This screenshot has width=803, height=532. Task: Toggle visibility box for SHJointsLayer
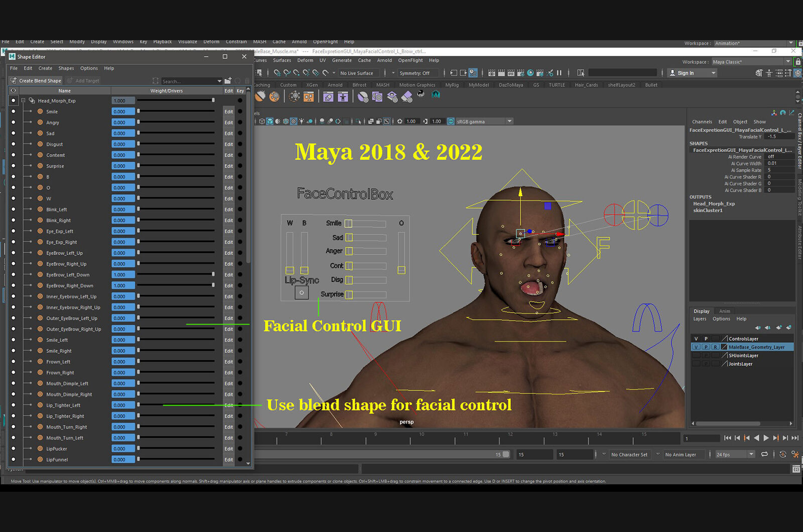pyautogui.click(x=696, y=355)
